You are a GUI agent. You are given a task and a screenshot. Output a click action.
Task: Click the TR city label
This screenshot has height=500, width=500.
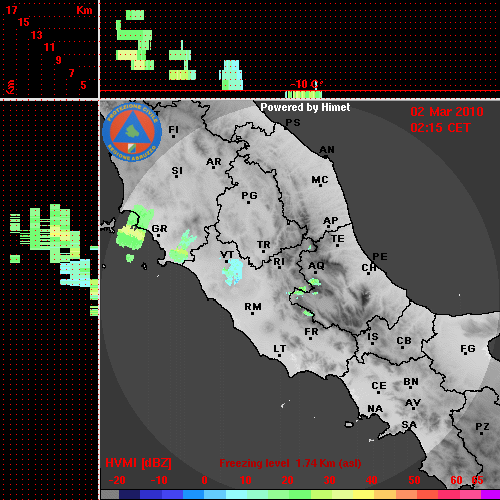click(263, 245)
